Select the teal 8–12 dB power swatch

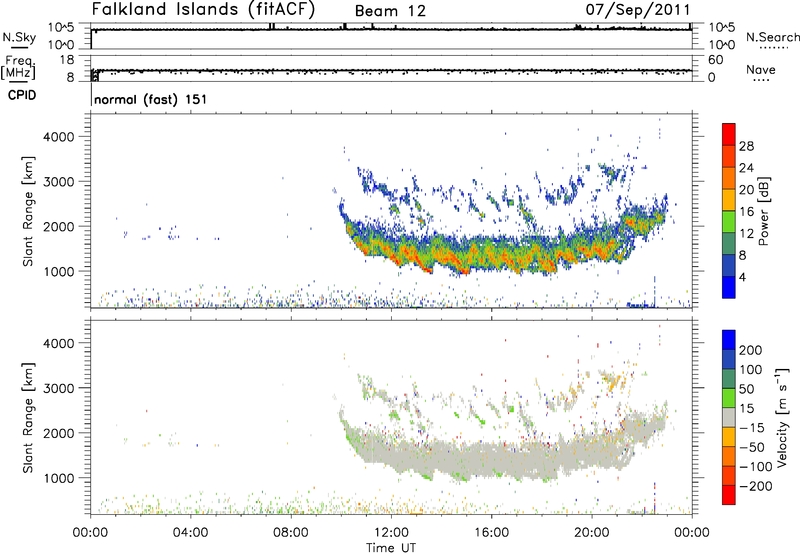pos(729,243)
